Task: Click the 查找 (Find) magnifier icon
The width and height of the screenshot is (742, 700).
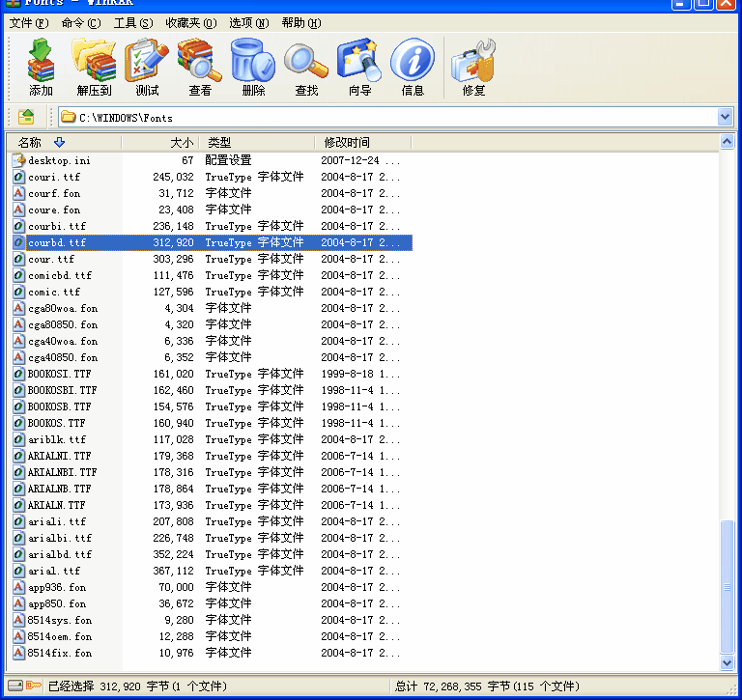Action: (306, 67)
